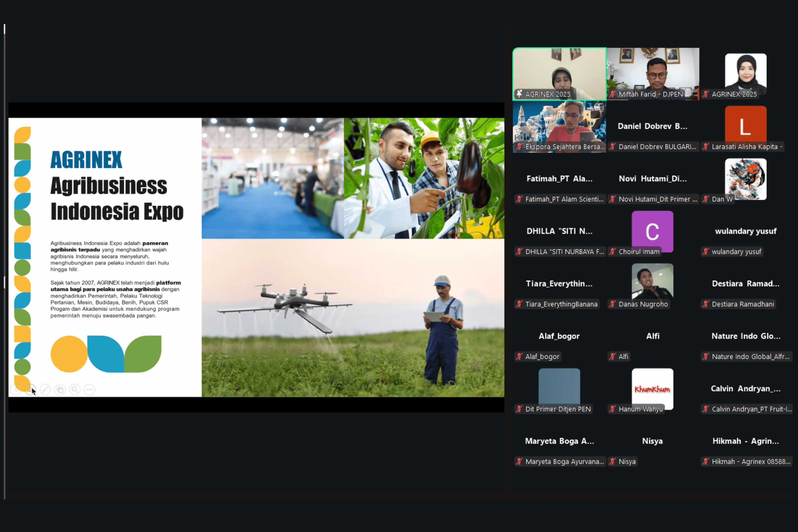Click muted mic icon beside Nature Indo Global_Alfr...
This screenshot has width=798, height=532.
coord(706,357)
